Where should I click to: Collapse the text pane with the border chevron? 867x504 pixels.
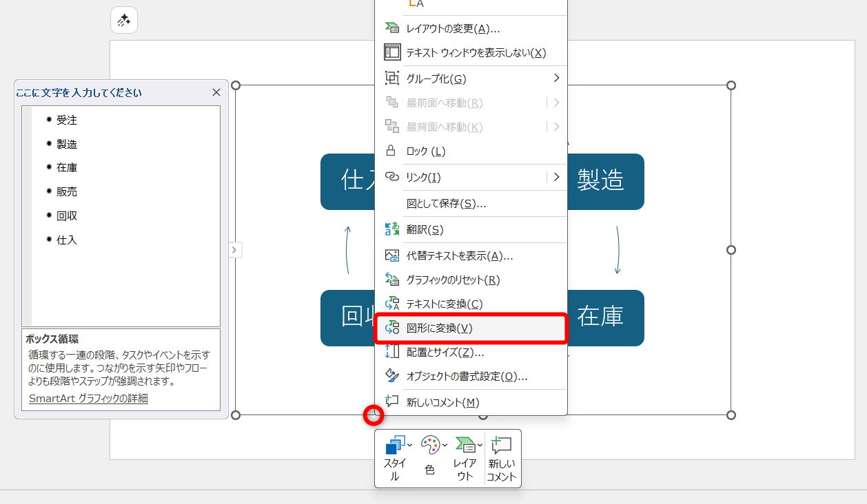[235, 250]
